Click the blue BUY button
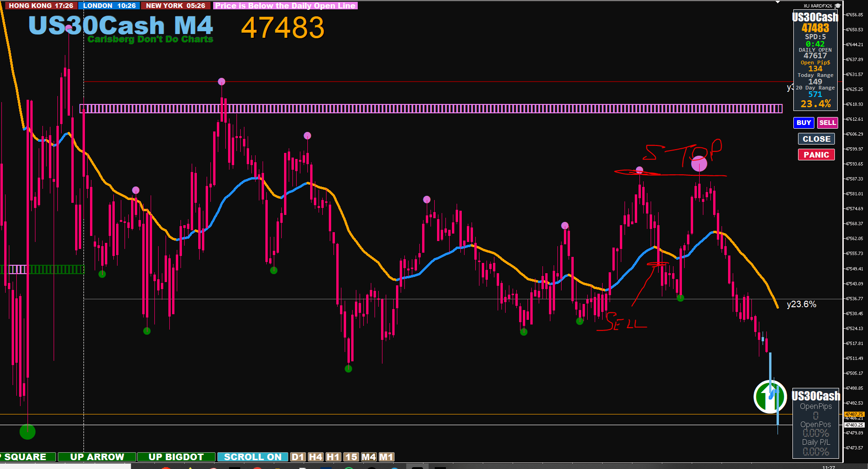868x469 pixels. [804, 123]
